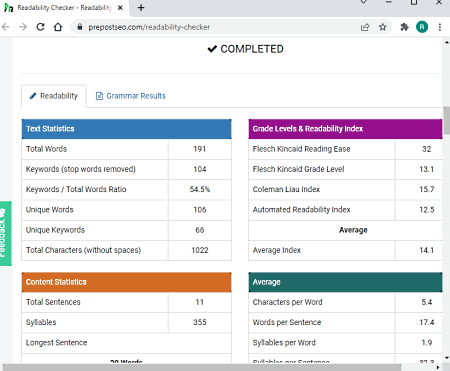
Task: Close the Readability Checker tab
Action: tap(120, 8)
